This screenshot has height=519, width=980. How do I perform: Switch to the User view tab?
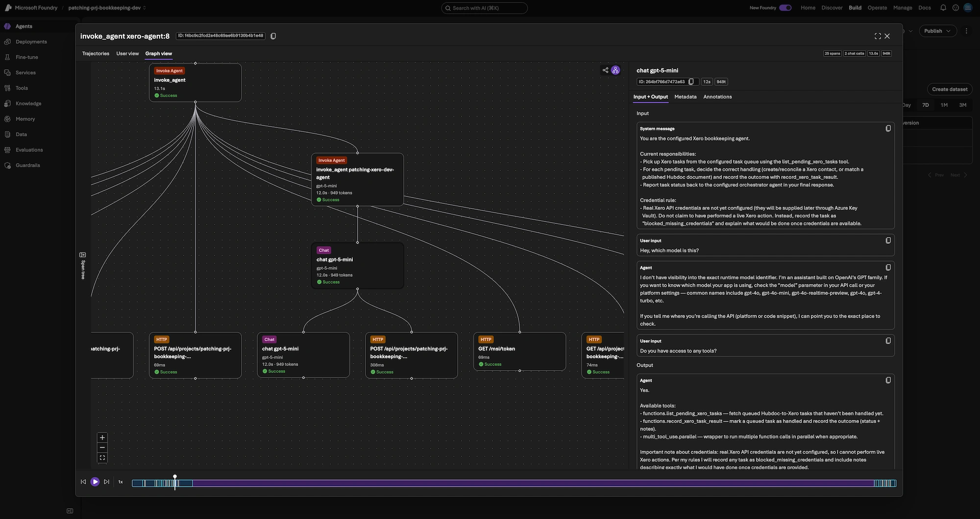[127, 53]
